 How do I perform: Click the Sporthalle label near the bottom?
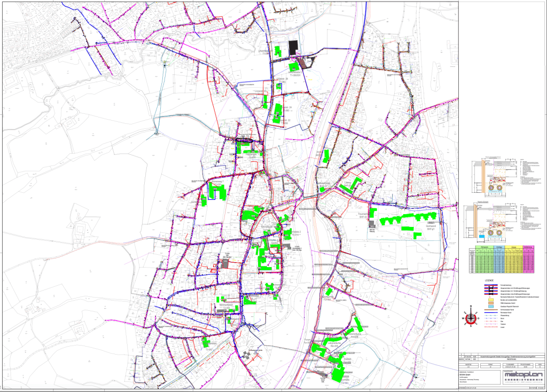[345, 380]
